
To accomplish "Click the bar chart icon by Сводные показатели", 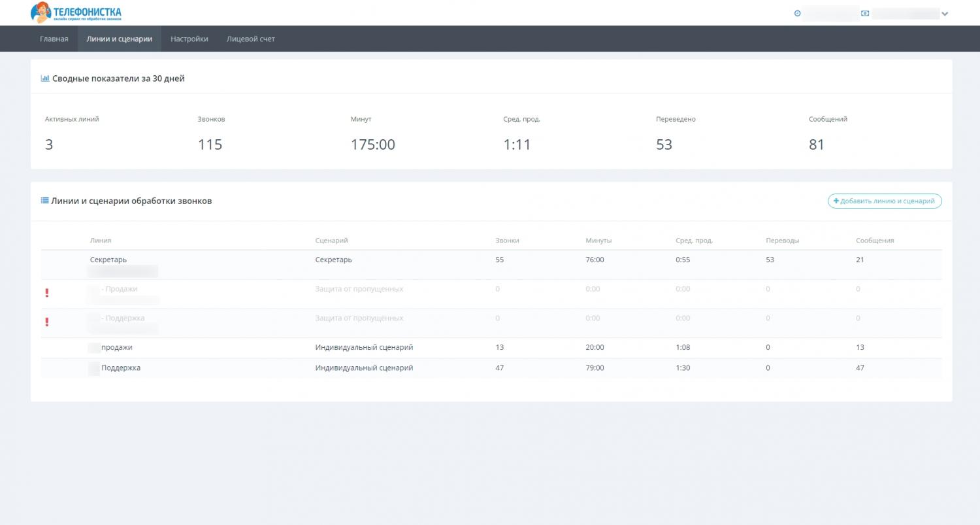I will tap(45, 78).
